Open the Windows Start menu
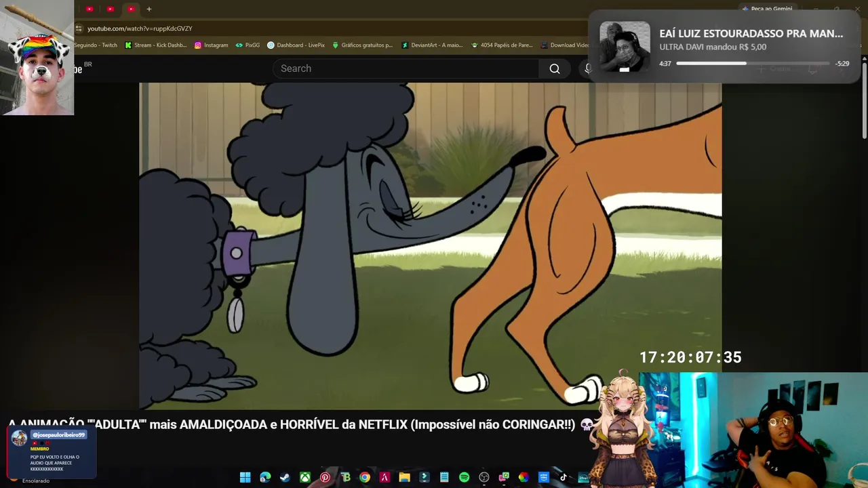The width and height of the screenshot is (868, 488). 245,477
